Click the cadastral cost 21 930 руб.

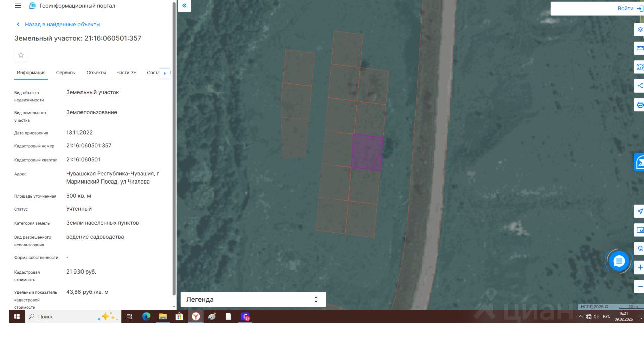click(81, 271)
